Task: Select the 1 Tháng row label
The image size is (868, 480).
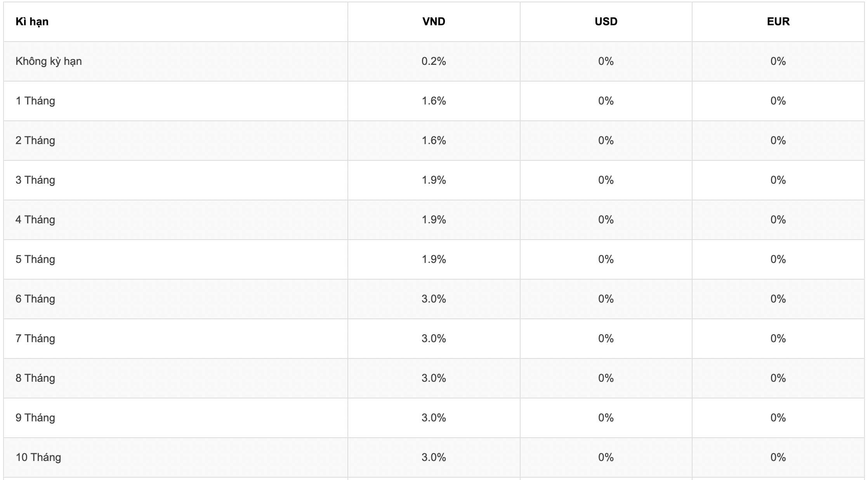Action: [35, 101]
